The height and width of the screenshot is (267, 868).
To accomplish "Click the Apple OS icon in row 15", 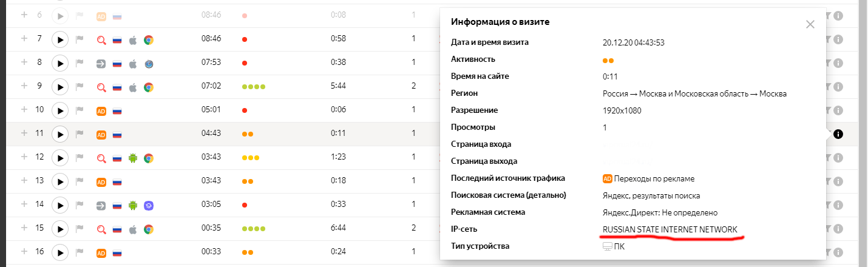I will click(133, 229).
